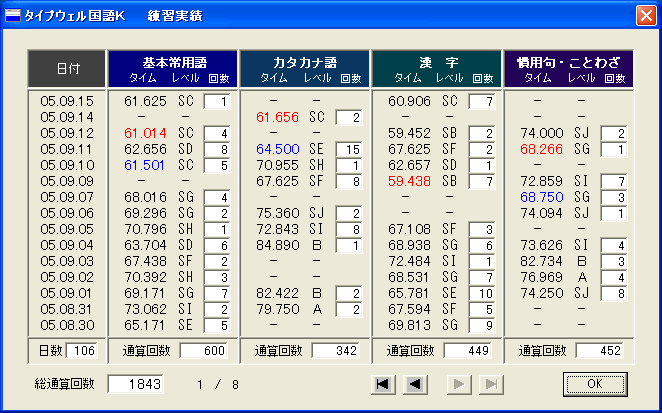Click the blue time 64.500
This screenshot has width=662, height=413.
278,149
